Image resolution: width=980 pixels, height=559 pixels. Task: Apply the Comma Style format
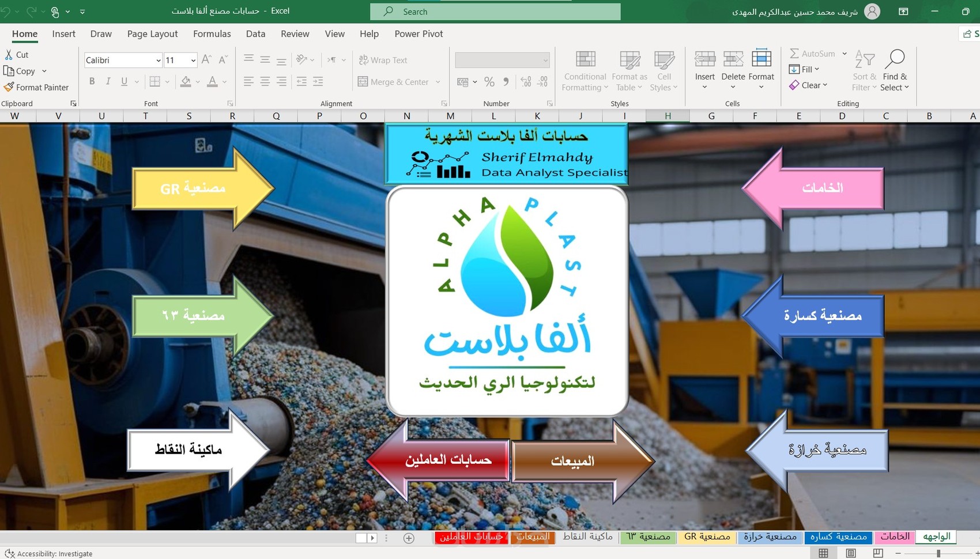click(x=506, y=82)
